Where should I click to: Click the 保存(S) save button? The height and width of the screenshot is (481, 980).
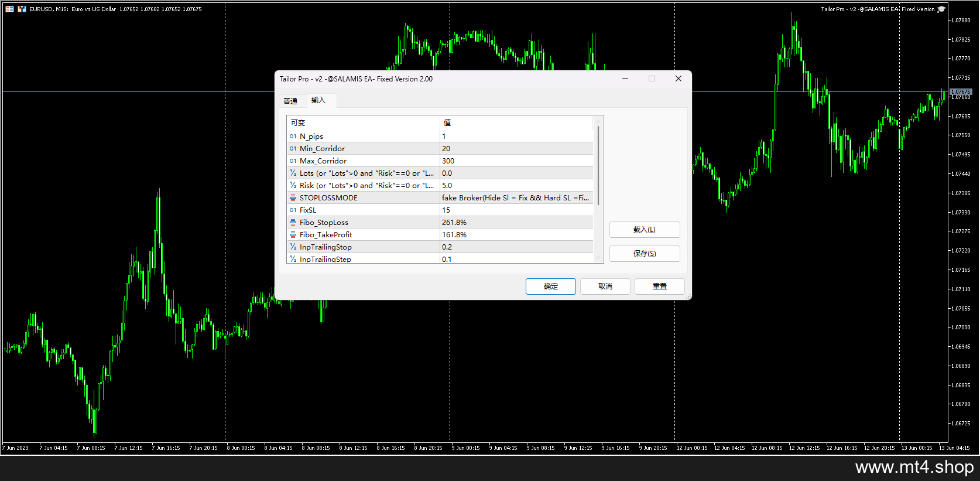(645, 254)
